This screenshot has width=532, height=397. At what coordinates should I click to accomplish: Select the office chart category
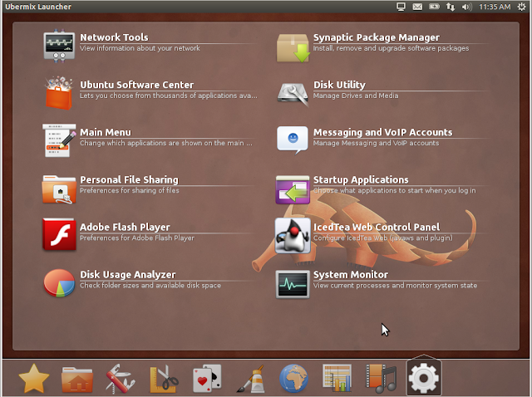point(337,379)
